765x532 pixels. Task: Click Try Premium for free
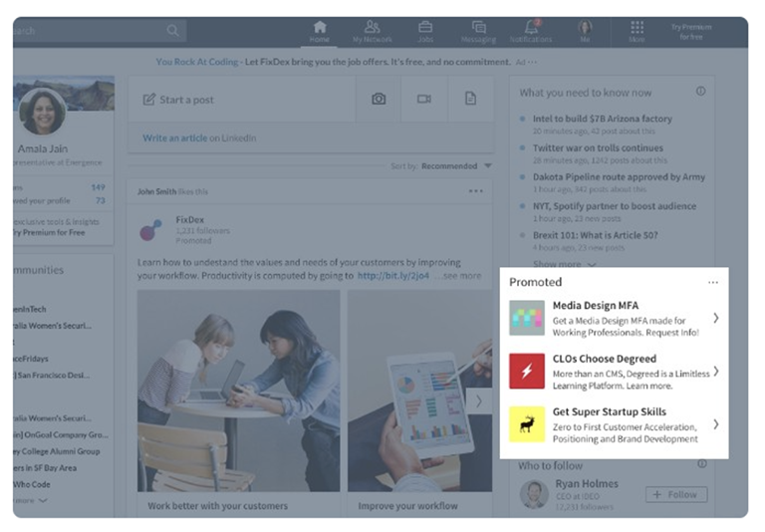click(x=691, y=32)
